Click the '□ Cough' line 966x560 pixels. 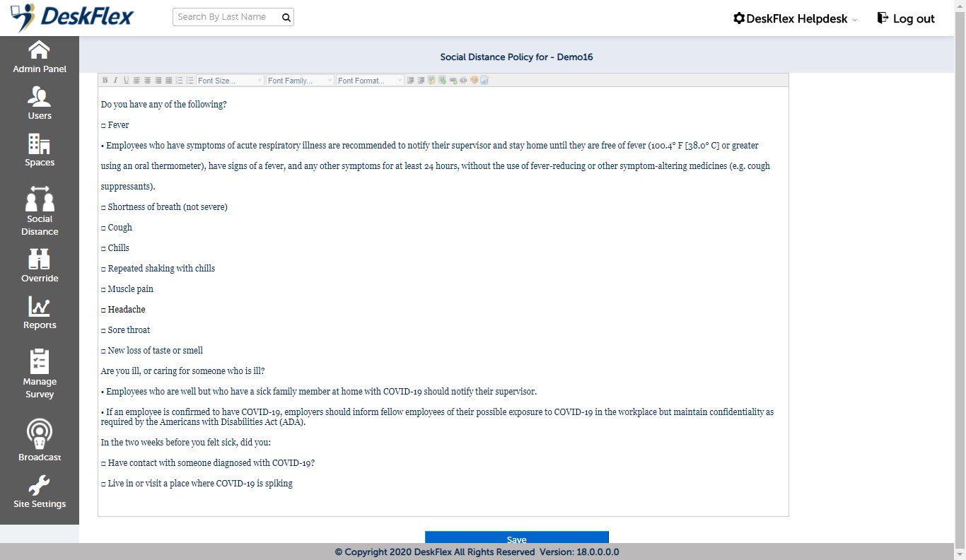click(116, 228)
